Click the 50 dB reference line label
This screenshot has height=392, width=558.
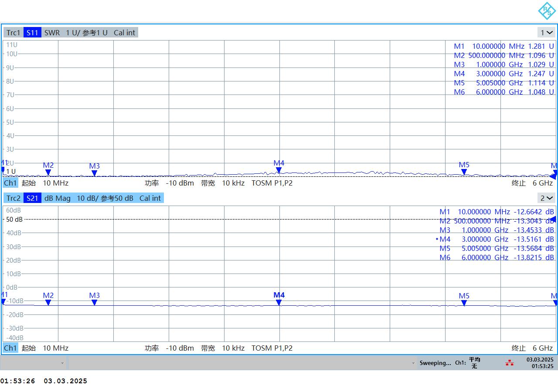click(14, 220)
